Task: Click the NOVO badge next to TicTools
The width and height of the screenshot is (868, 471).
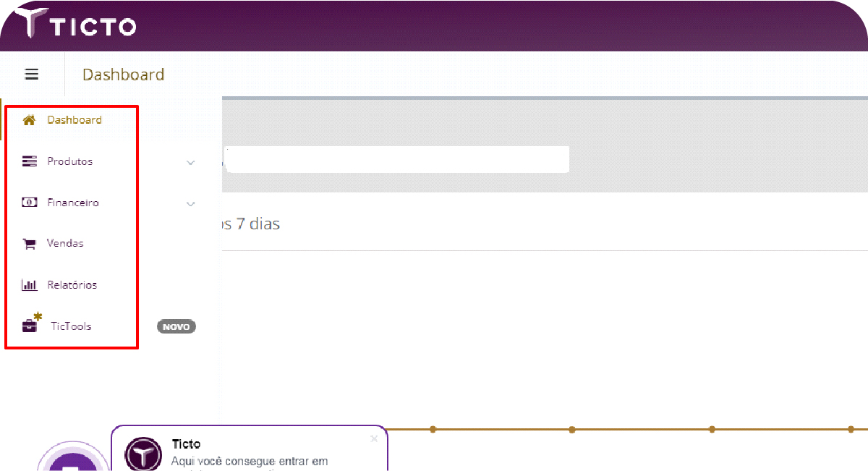Action: click(x=176, y=327)
